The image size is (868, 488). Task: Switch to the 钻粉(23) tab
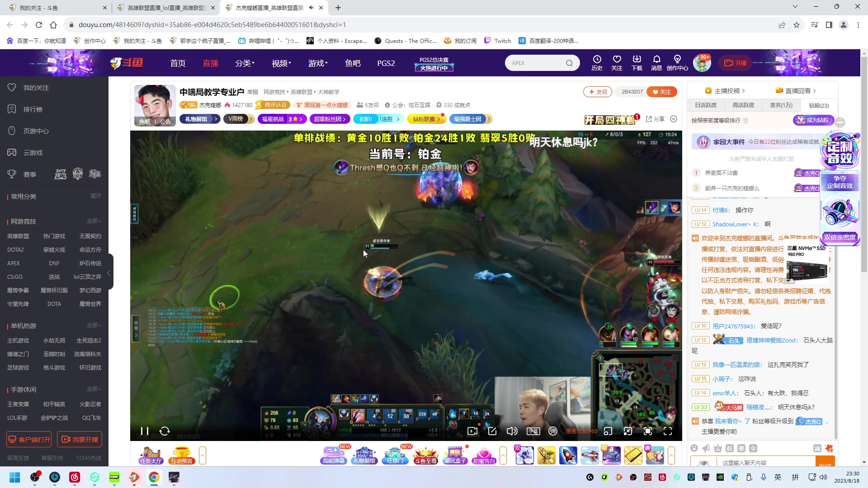click(819, 105)
